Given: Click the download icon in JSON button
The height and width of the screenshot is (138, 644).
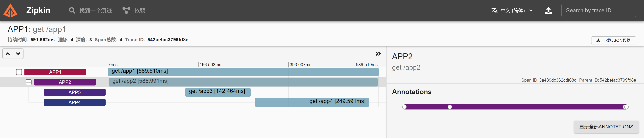Looking at the screenshot, I should [x=598, y=40].
